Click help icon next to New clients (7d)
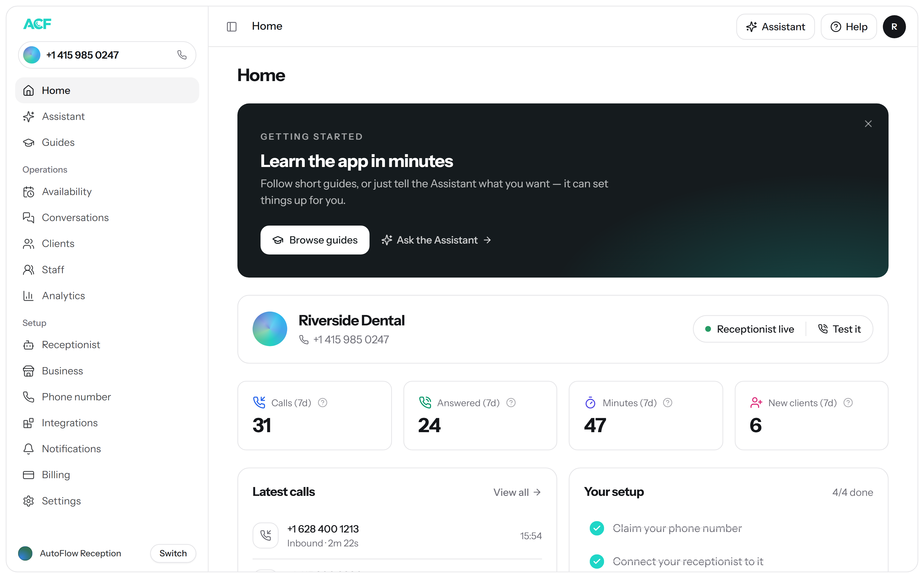The height and width of the screenshot is (578, 924). (848, 403)
